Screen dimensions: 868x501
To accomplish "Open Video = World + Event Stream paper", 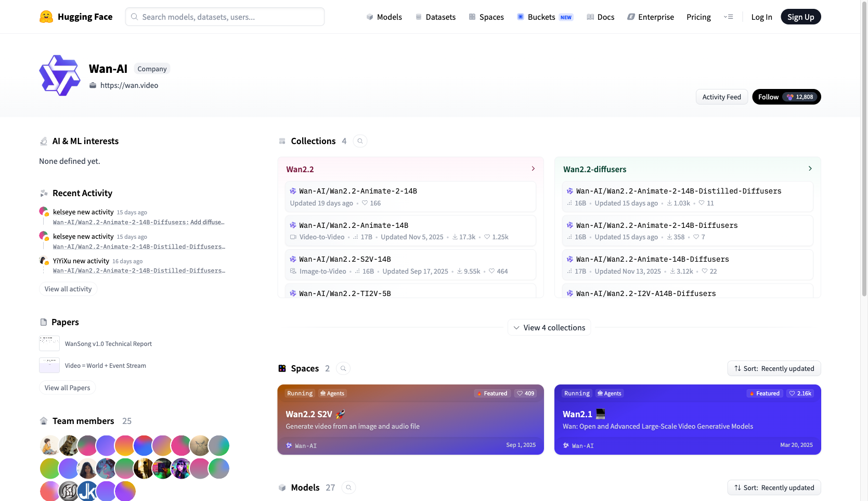I will click(106, 366).
